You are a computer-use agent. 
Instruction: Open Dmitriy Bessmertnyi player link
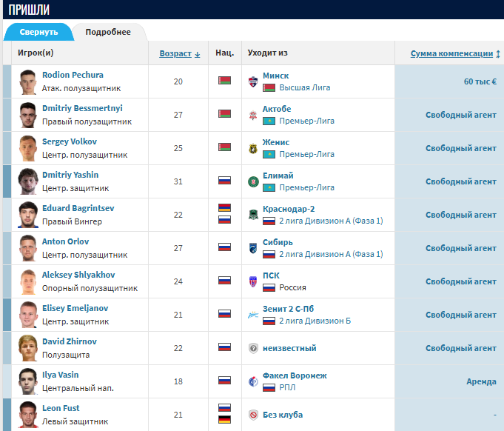tap(82, 108)
